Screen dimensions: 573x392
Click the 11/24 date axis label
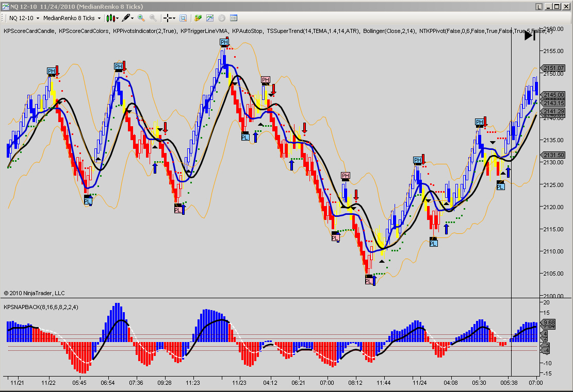(419, 383)
